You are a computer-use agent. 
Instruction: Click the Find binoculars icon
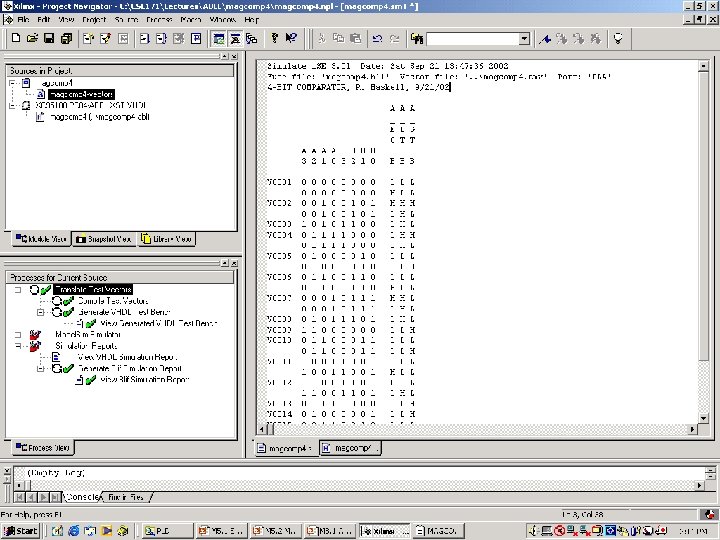(417, 39)
